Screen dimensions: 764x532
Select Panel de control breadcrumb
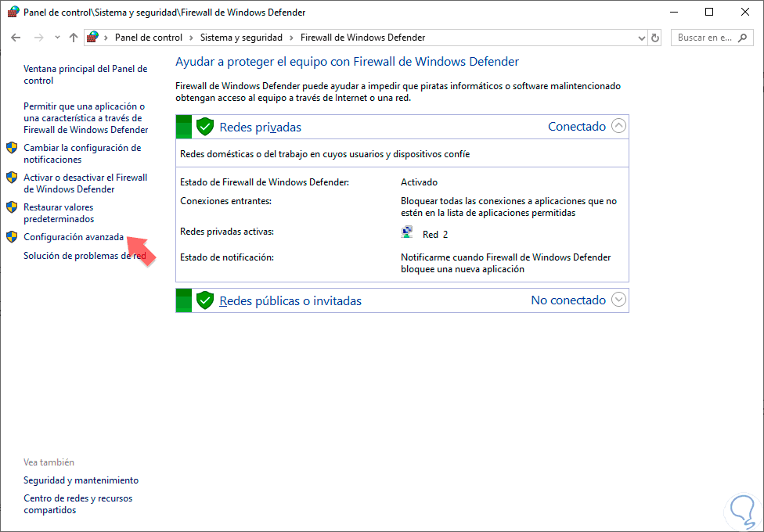[x=149, y=38]
